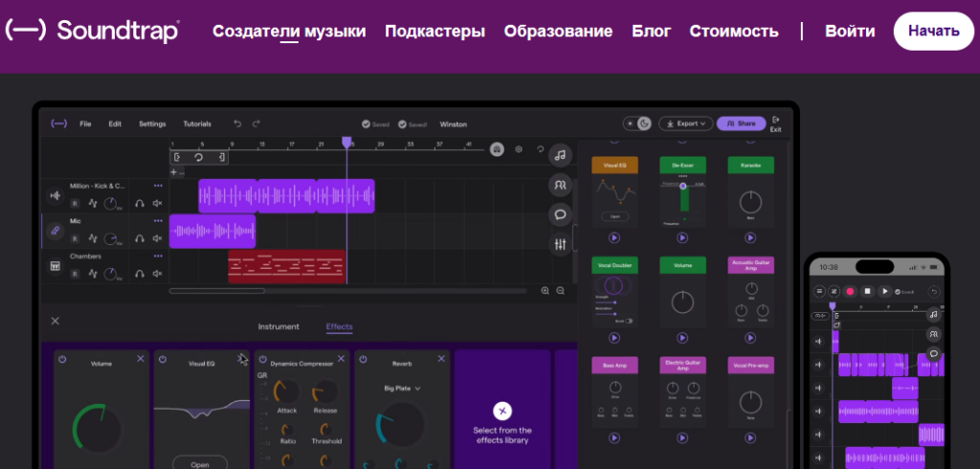Exit the studio

pos(775,123)
